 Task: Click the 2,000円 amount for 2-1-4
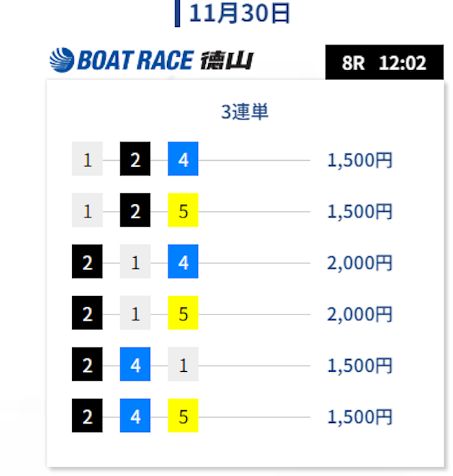360,263
